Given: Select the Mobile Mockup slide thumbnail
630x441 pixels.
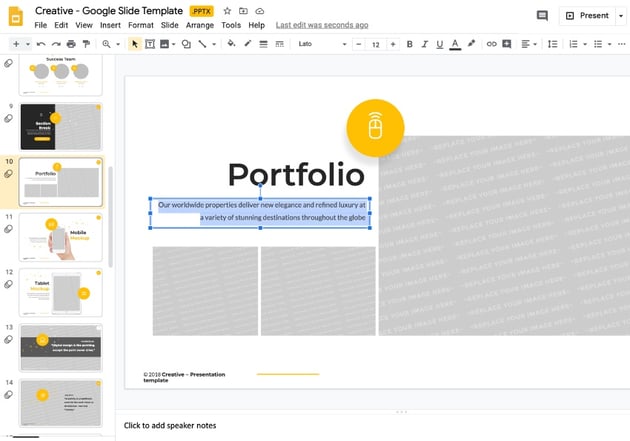Looking at the screenshot, I should tap(61, 237).
